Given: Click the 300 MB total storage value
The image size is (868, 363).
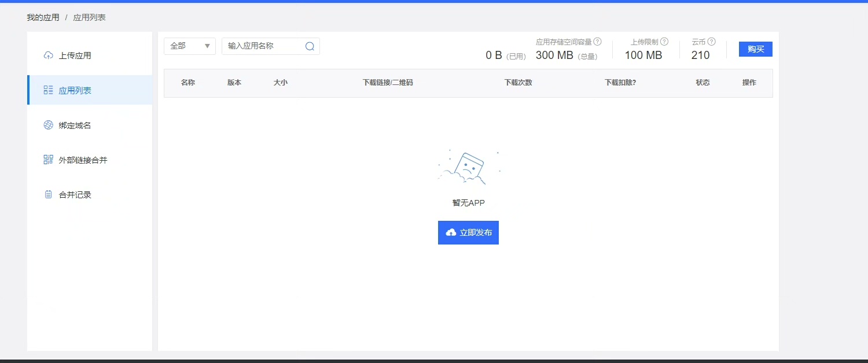Looking at the screenshot, I should point(554,55).
